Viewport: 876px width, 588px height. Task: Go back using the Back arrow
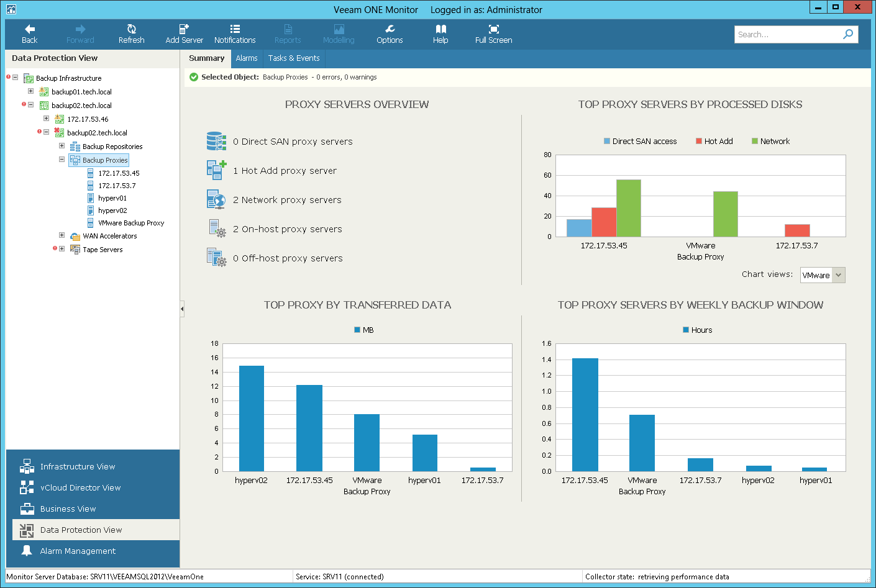pyautogui.click(x=30, y=34)
